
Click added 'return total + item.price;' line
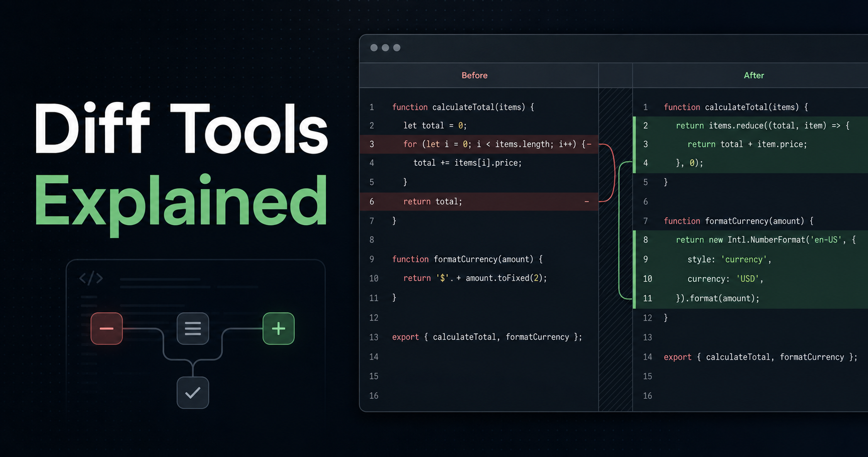point(751,144)
